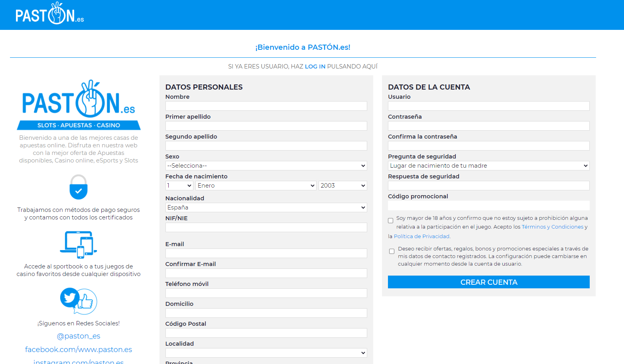Open the birth year 2003 dropdown
The image size is (624, 364).
[343, 186]
